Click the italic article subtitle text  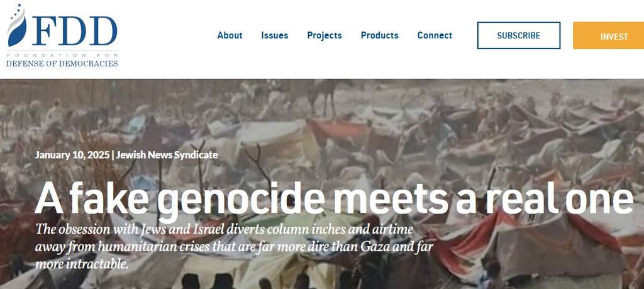234,246
